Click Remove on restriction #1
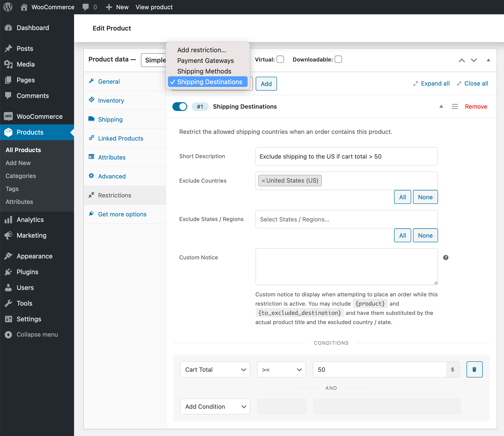Viewport: 504px width, 436px height. 476,107
